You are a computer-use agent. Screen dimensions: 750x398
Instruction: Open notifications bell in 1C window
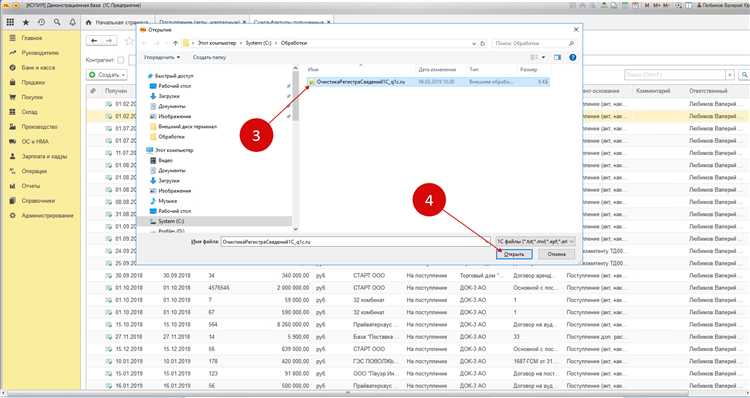(x=73, y=22)
